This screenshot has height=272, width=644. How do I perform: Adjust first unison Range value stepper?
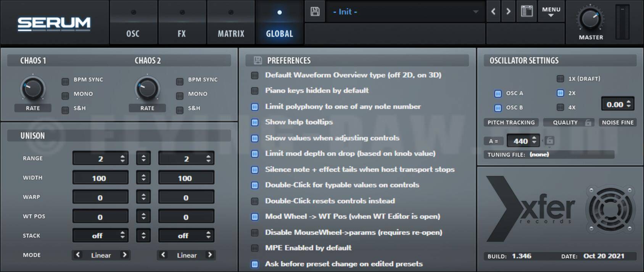click(x=122, y=158)
